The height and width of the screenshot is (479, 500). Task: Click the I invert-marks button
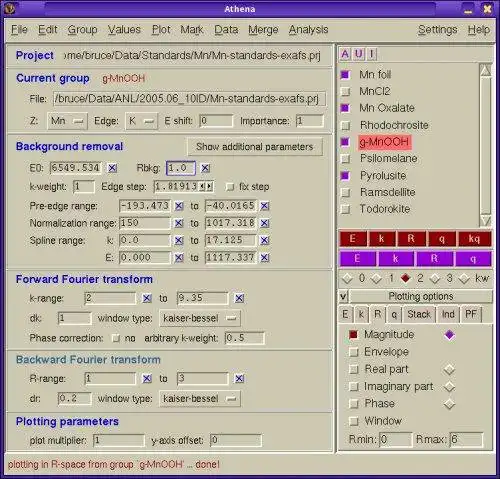pyautogui.click(x=372, y=54)
